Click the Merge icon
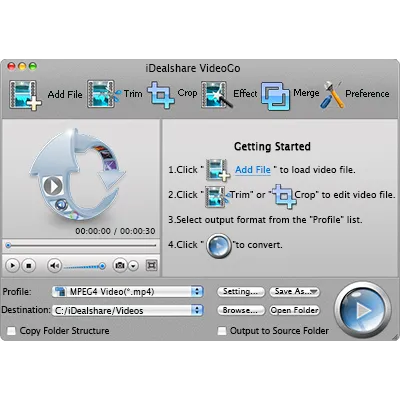This screenshot has height=400, width=400. pyautogui.click(x=275, y=96)
